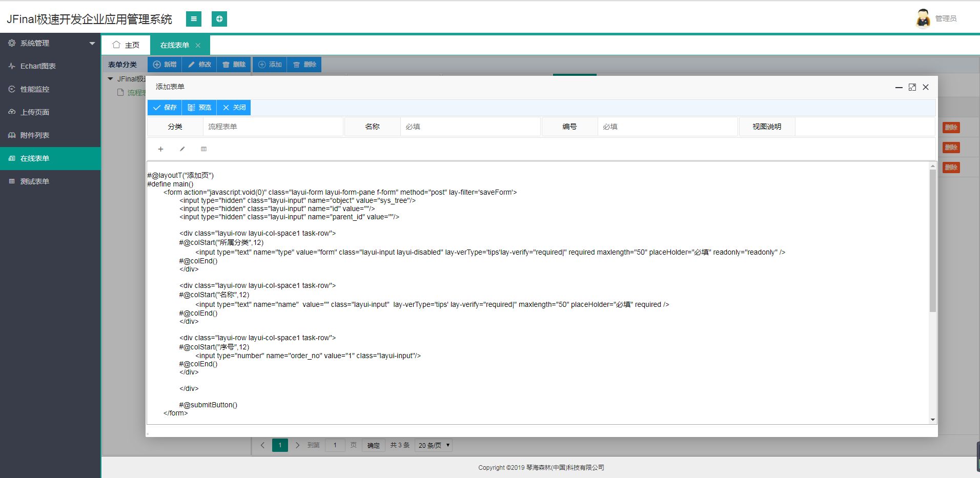Click the pencil edit icon above editor
The width and height of the screenshot is (980, 478).
click(182, 149)
